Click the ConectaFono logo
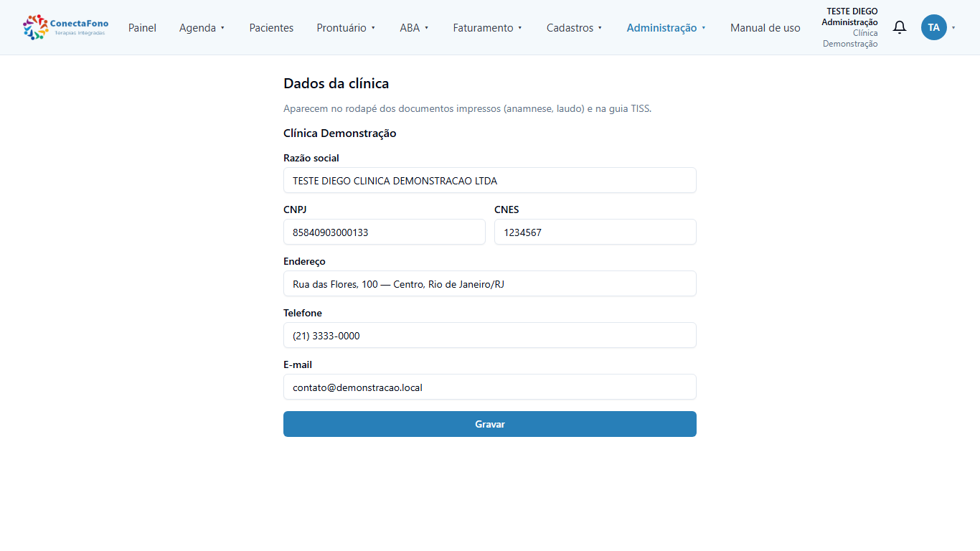 [x=65, y=27]
